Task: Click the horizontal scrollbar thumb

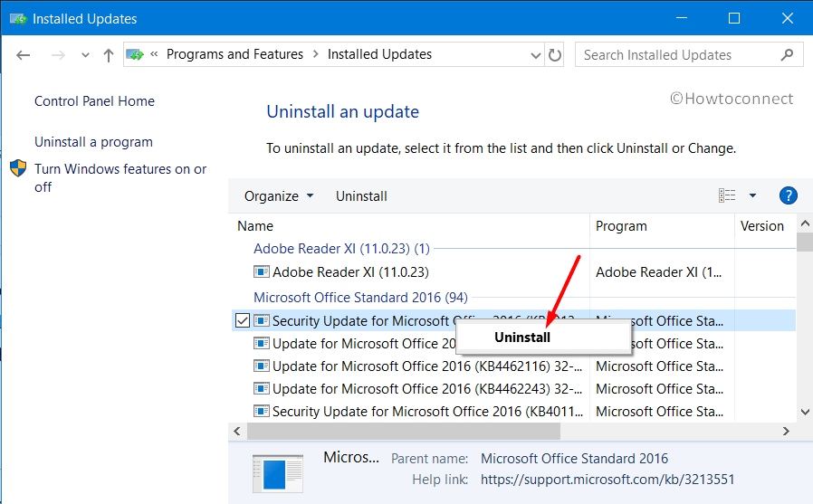Action: pos(404,431)
